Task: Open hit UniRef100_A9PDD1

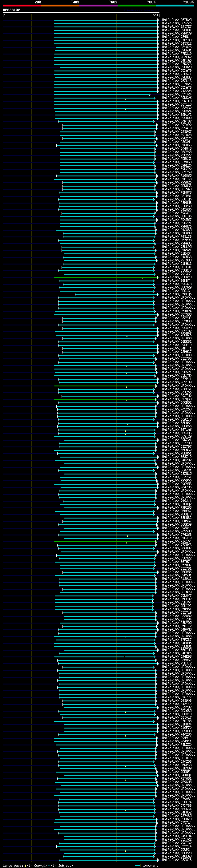Action: coord(176,30)
